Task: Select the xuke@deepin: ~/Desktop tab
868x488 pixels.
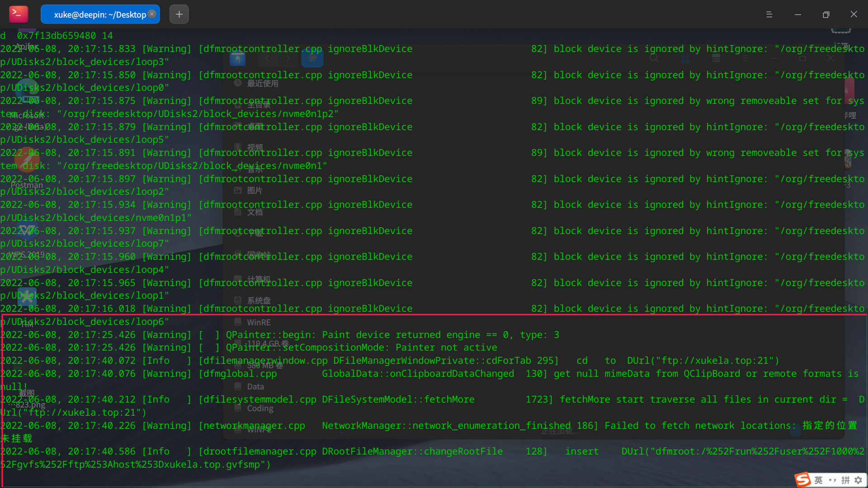Action: 99,14
